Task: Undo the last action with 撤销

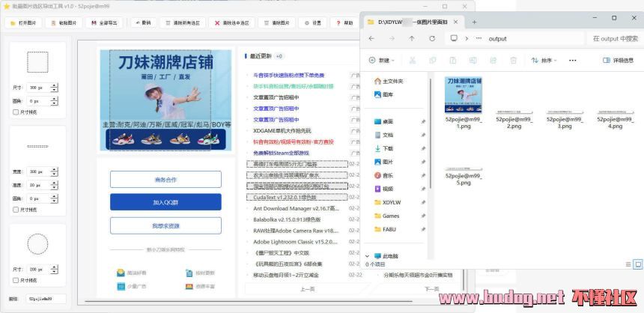Action: [x=143, y=23]
